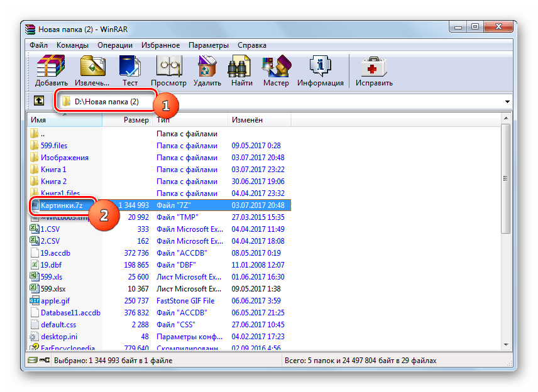538x392 pixels.
Task: Sort by the Тип column header
Action: pyautogui.click(x=190, y=120)
